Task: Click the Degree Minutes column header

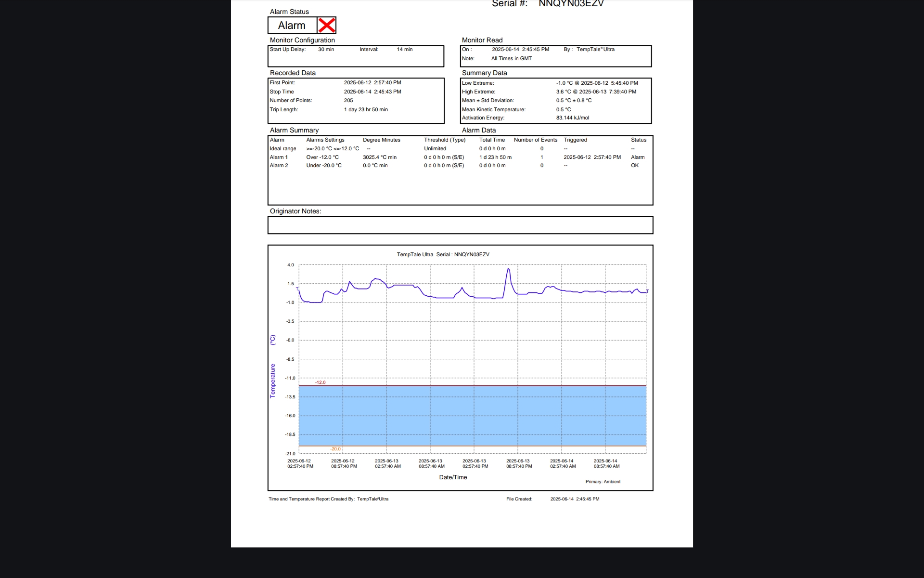Action: click(382, 140)
